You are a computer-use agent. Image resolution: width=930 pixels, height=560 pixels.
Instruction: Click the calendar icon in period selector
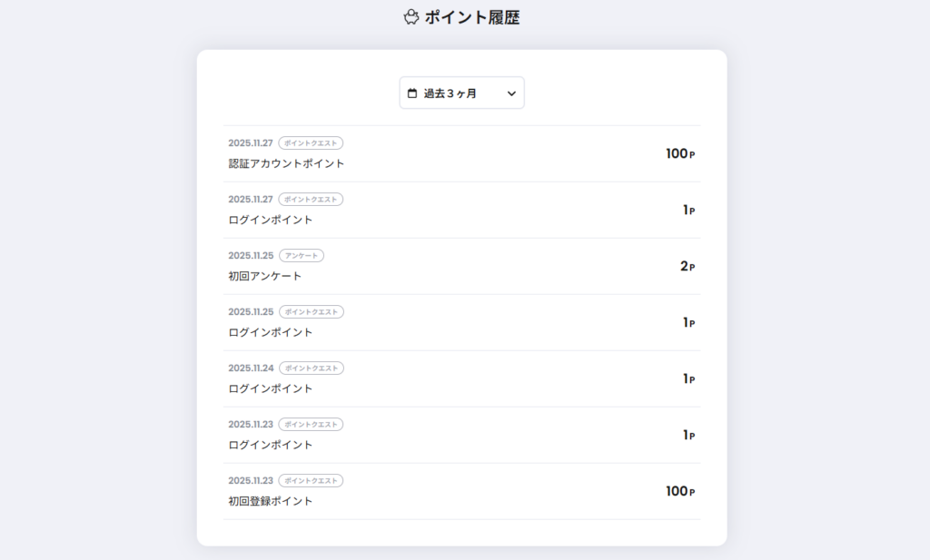(x=412, y=93)
